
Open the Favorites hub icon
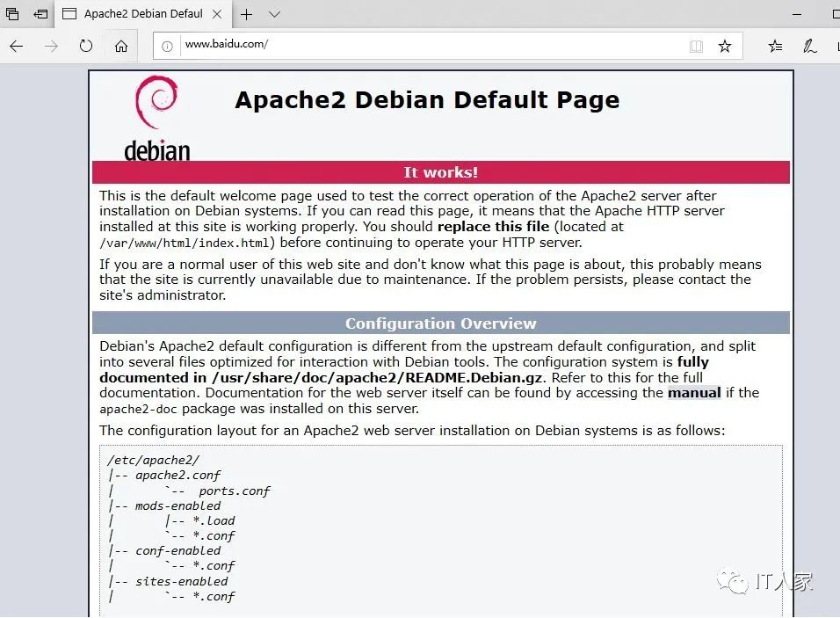(x=775, y=46)
